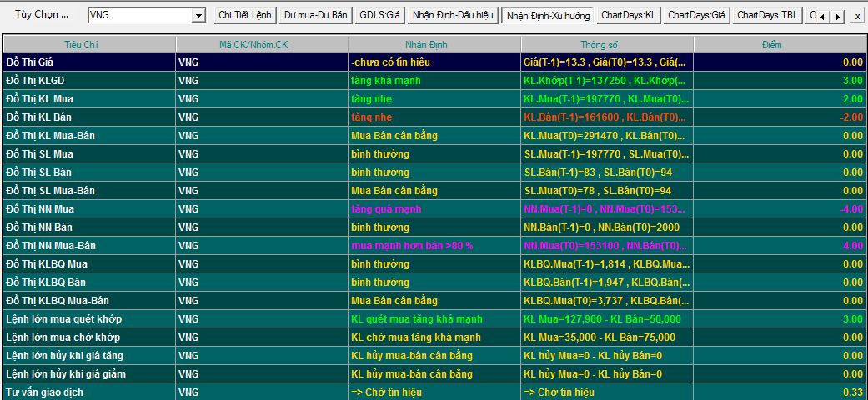Select the Đồ Thị KL Mua-Bán row
Image resolution: width=868 pixels, height=400 pixels.
(434, 136)
